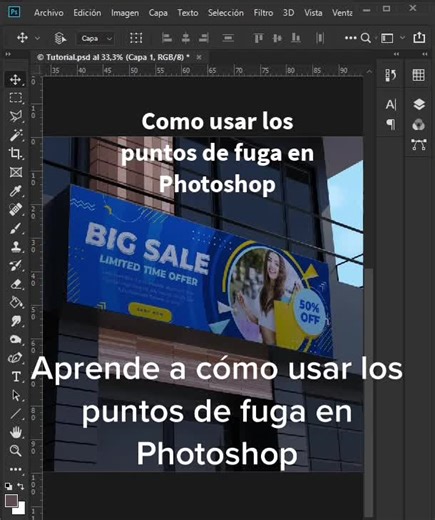Screen dimensions: 435x520
Task: Align left edges in options bar
Action: point(167,38)
